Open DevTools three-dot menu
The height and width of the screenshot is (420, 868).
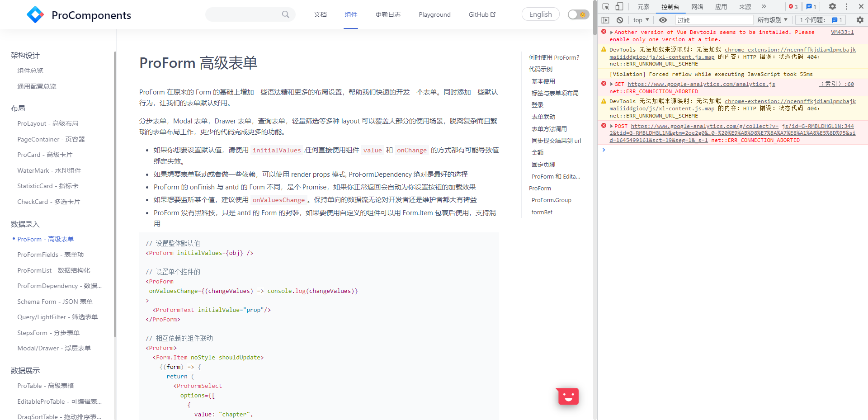point(847,6)
